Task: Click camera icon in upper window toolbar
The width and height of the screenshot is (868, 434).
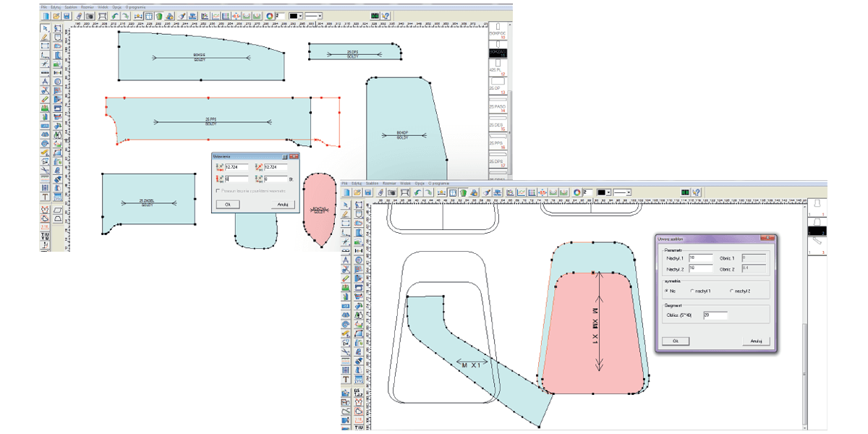Action: [x=90, y=15]
